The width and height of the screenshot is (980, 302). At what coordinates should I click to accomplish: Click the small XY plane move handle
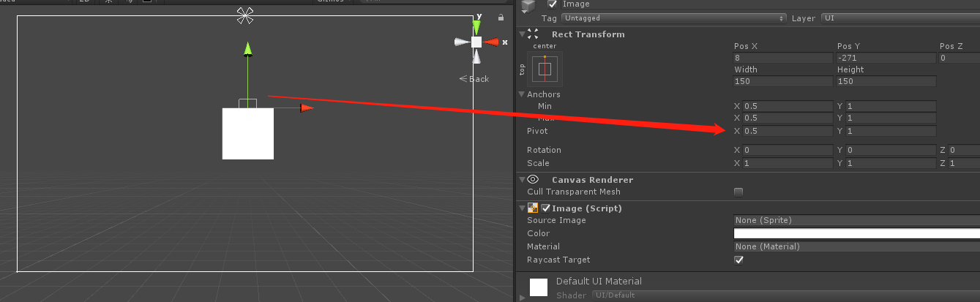click(x=247, y=103)
